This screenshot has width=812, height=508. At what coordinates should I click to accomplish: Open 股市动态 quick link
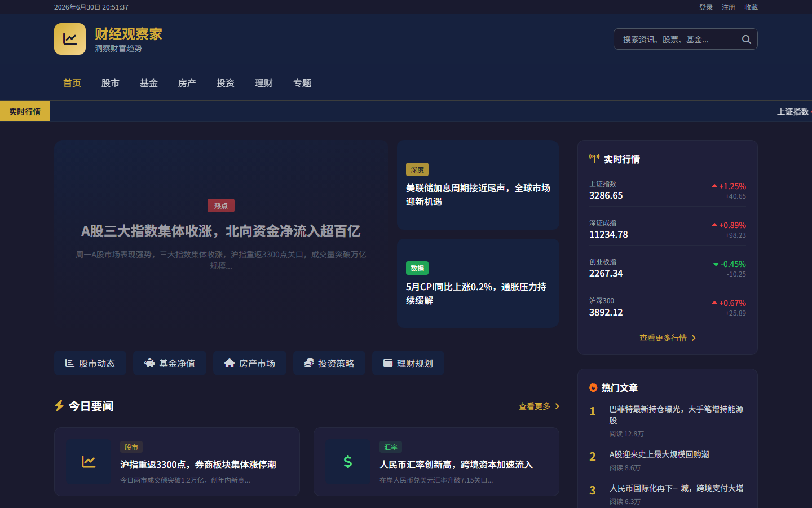[x=90, y=364]
